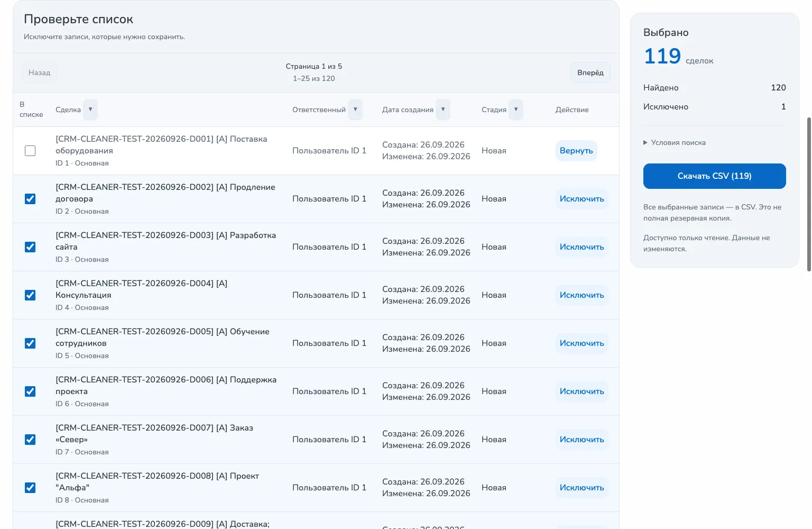
Task: Click the Проверьте список heading
Action: 78,20
